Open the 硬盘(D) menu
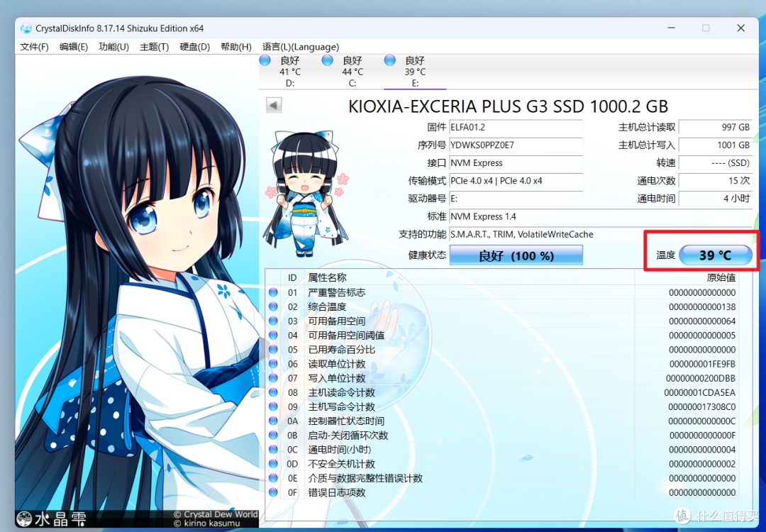The image size is (766, 532). tap(195, 47)
